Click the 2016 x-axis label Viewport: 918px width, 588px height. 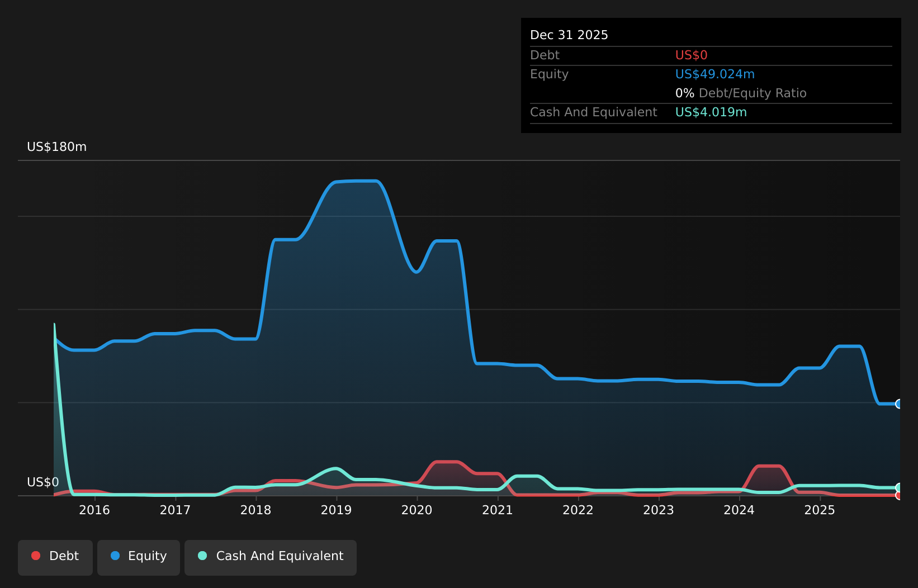94,510
